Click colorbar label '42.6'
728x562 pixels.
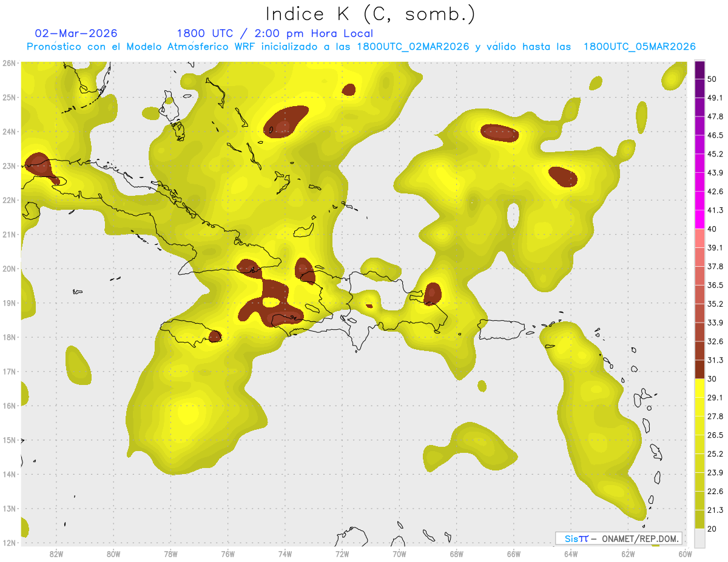click(x=715, y=192)
